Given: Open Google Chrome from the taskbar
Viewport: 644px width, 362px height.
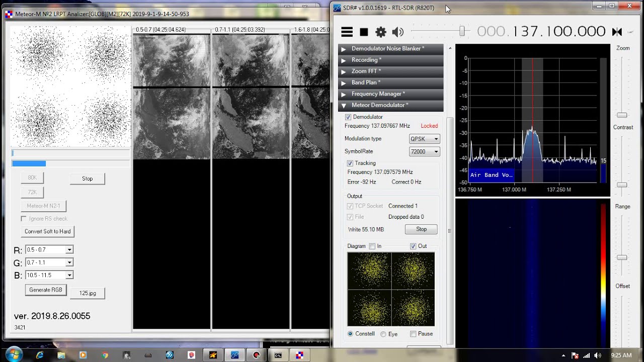Looking at the screenshot, I should coord(105,355).
